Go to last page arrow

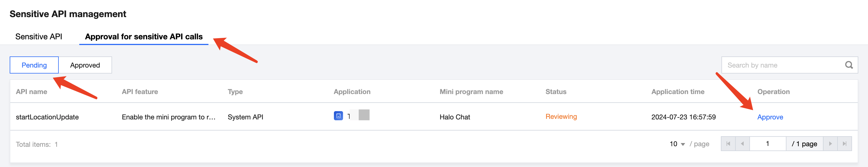coord(844,144)
